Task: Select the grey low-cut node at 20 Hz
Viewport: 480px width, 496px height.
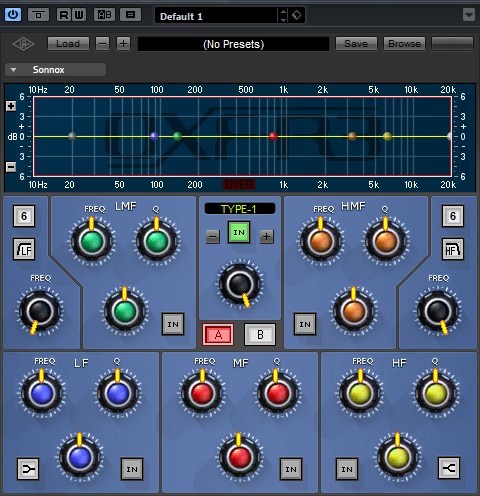Action: pos(72,136)
